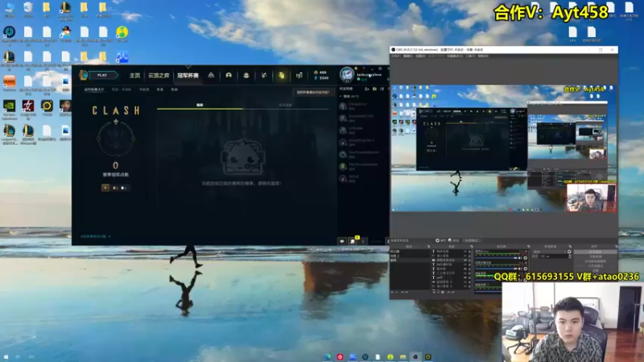Pop out the OBS Sources dock via header icon
Screen dimensions: 644x362
pyautogui.click(x=472, y=247)
